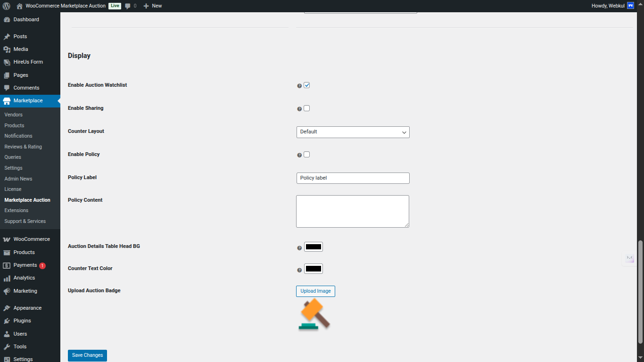Click Upload Image for the auction badge
The image size is (644, 362).
click(315, 291)
